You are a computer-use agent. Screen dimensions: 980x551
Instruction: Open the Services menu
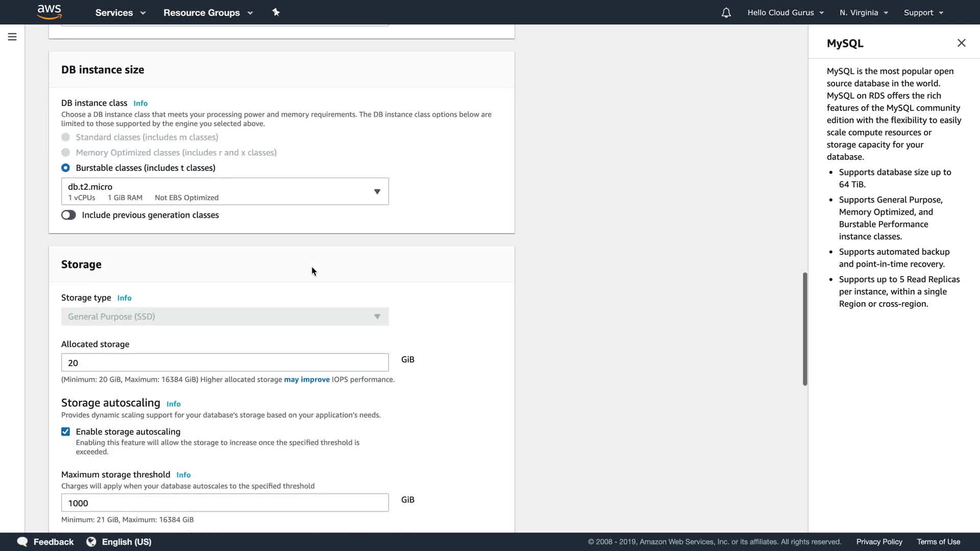coord(120,13)
